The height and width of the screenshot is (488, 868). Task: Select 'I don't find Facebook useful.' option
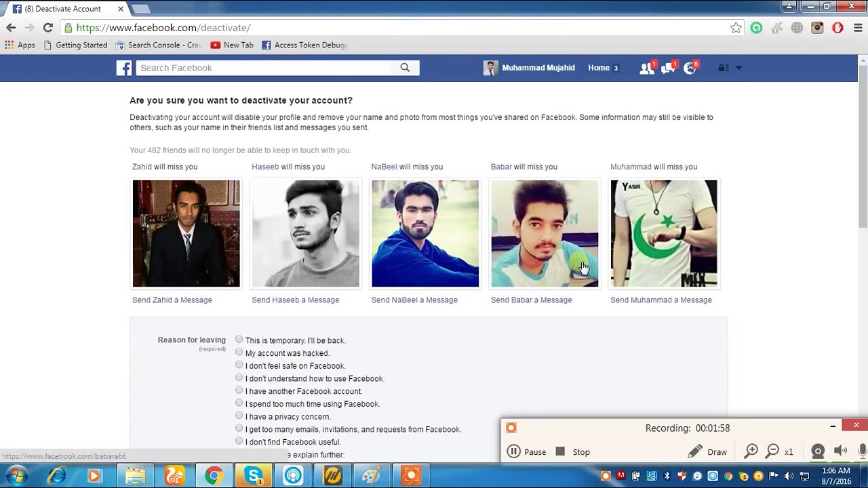pyautogui.click(x=239, y=441)
